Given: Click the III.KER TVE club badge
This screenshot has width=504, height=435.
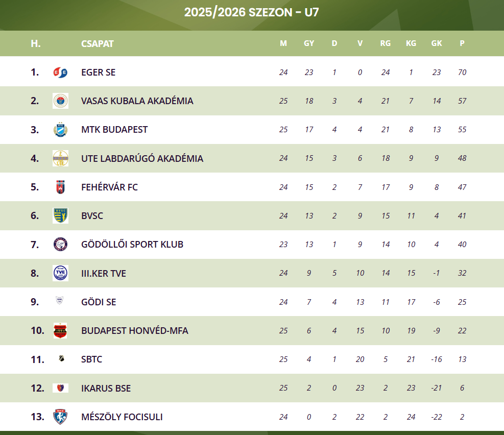Looking at the screenshot, I should [60, 273].
